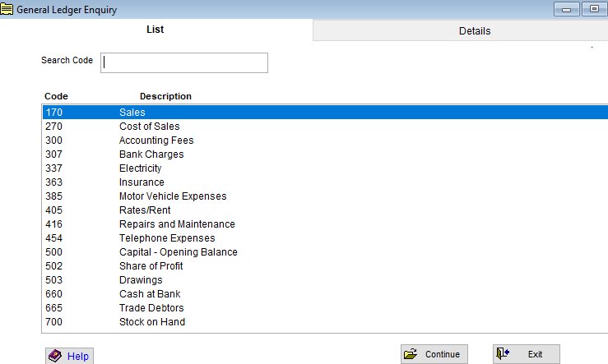The height and width of the screenshot is (364, 608).
Task: Choose Capital - Opening Balance account
Action: 178,252
